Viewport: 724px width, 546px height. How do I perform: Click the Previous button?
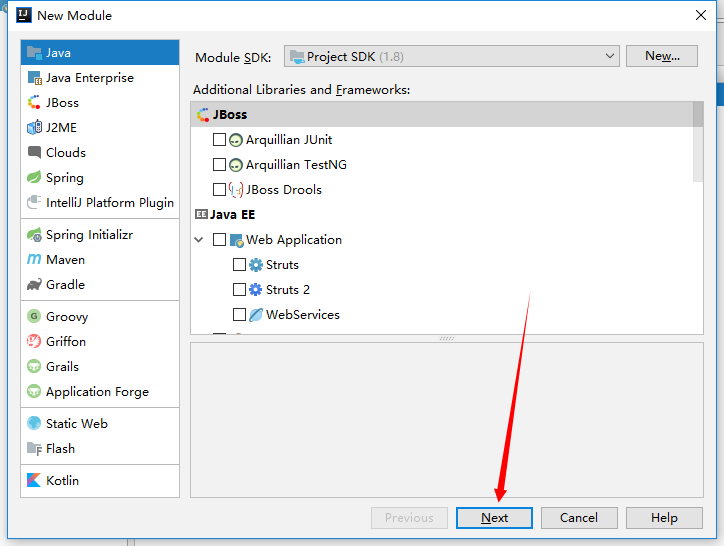pos(409,518)
